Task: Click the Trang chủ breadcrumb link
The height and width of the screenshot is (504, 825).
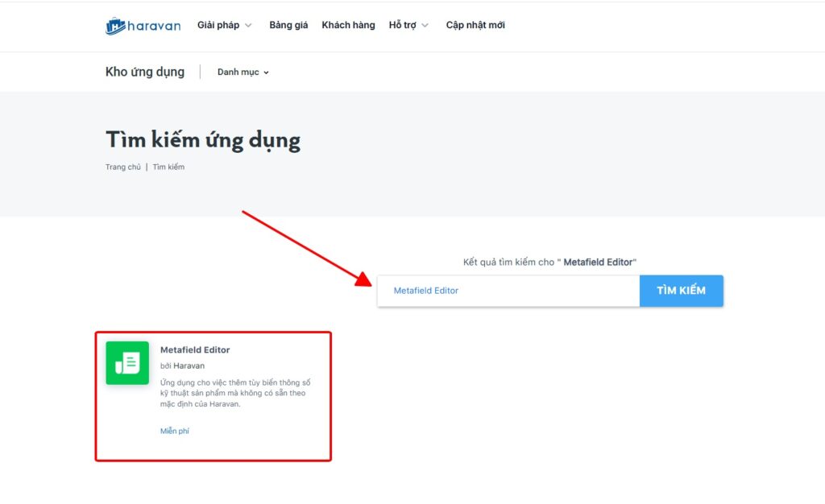Action: pos(122,167)
